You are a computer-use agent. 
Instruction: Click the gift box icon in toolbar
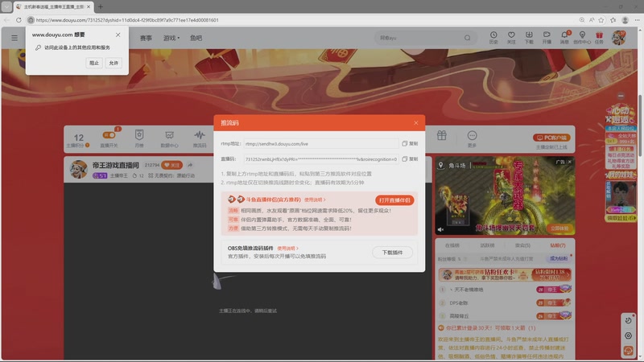click(441, 135)
